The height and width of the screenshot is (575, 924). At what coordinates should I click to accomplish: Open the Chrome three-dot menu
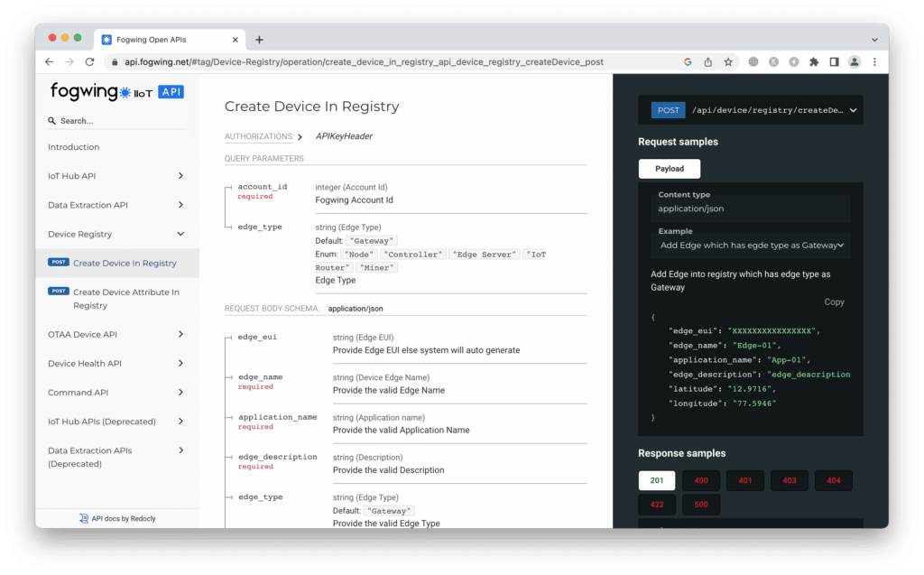click(874, 62)
